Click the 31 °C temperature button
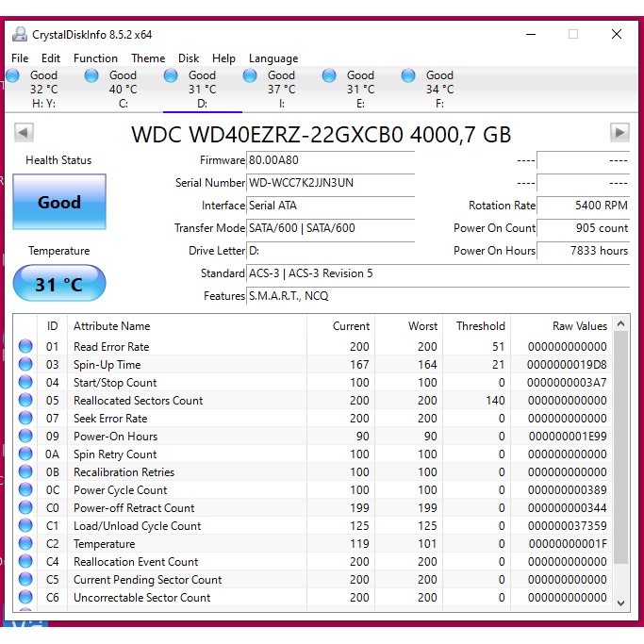Viewport: 644px width, 644px height. (59, 284)
